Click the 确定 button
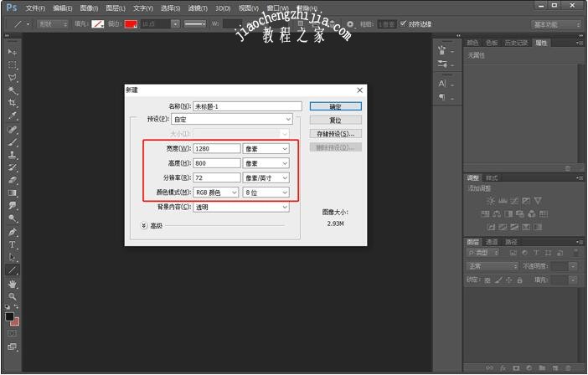This screenshot has width=588, height=375. coord(335,106)
